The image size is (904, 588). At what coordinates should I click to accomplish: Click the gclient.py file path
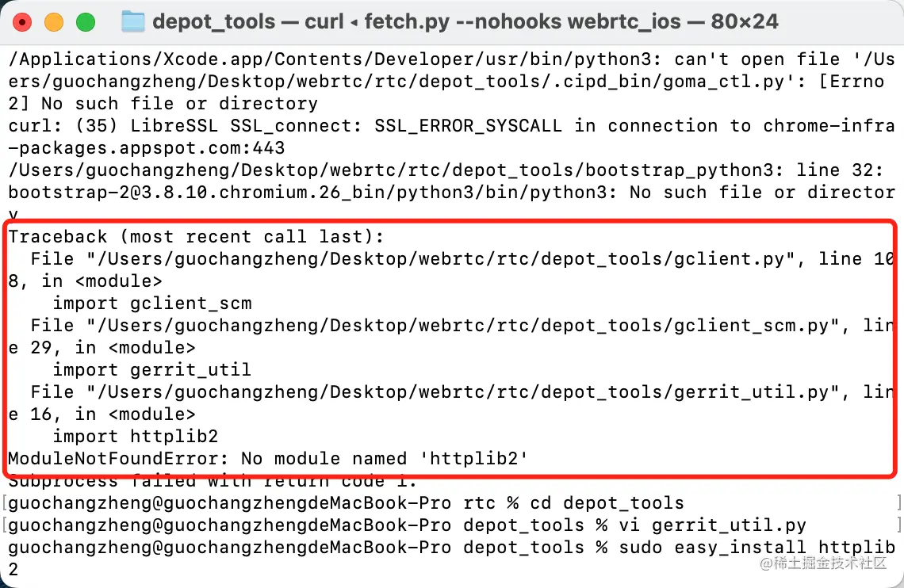pos(442,258)
